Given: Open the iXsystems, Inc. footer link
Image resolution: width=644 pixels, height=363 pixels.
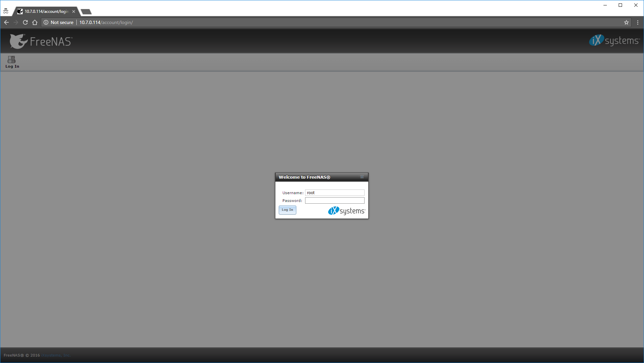Looking at the screenshot, I should [x=56, y=355].
